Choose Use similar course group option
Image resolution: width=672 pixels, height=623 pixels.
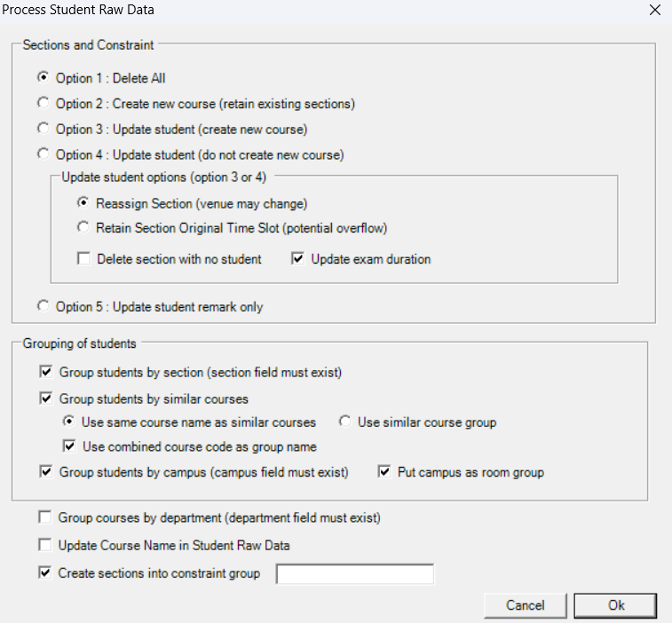(x=345, y=422)
